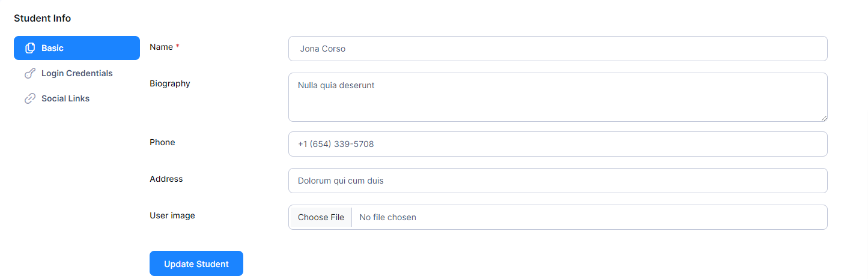The width and height of the screenshot is (868, 279).
Task: Click the key icon beside Login Credentials
Action: [x=30, y=73]
